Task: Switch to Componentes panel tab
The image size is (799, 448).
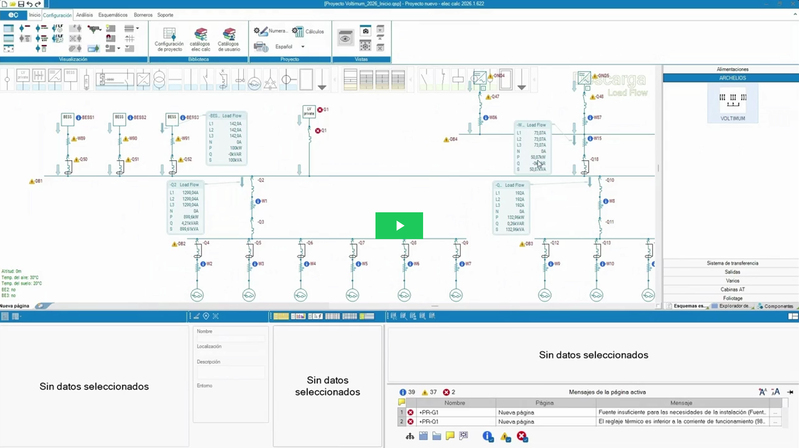Action: [776, 306]
